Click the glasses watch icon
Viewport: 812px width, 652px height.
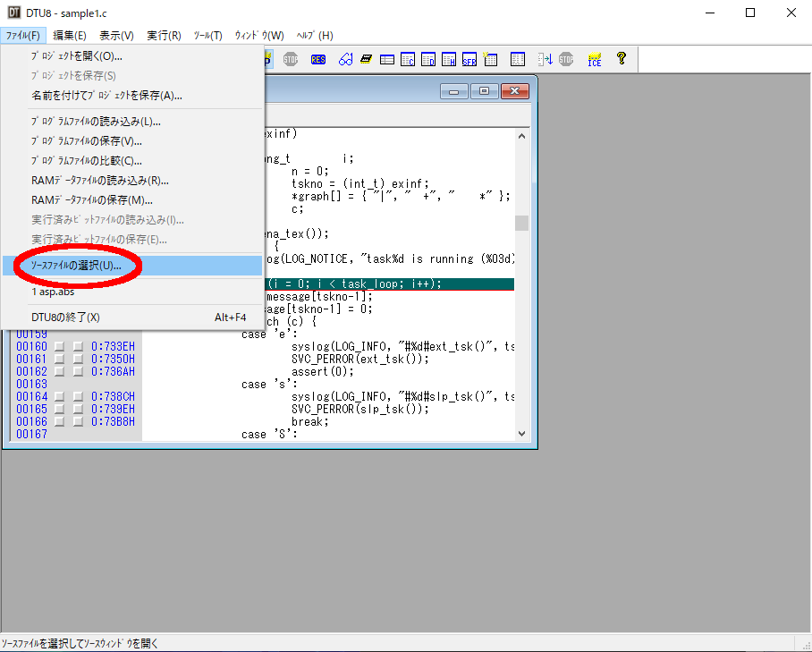coord(345,59)
